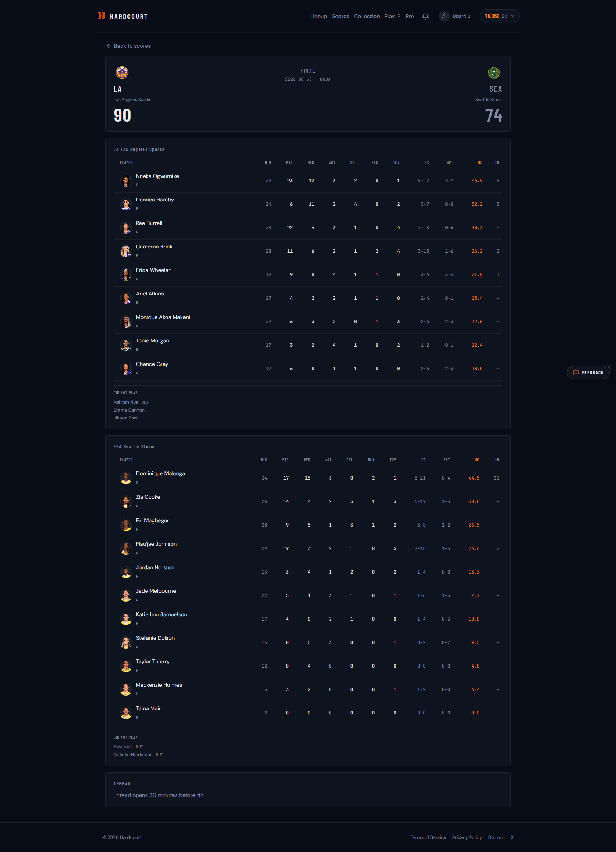Open the Collection page
This screenshot has height=852, width=616.
367,16
